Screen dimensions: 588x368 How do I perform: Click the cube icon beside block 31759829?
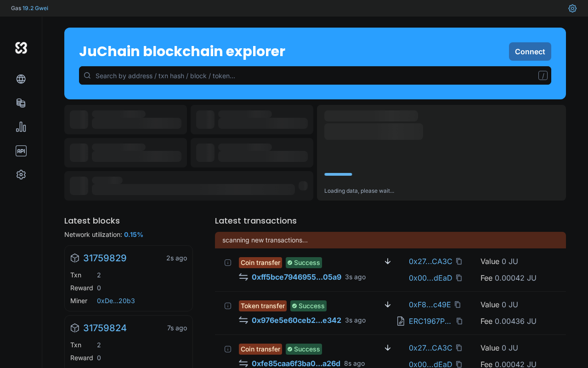[75, 259]
